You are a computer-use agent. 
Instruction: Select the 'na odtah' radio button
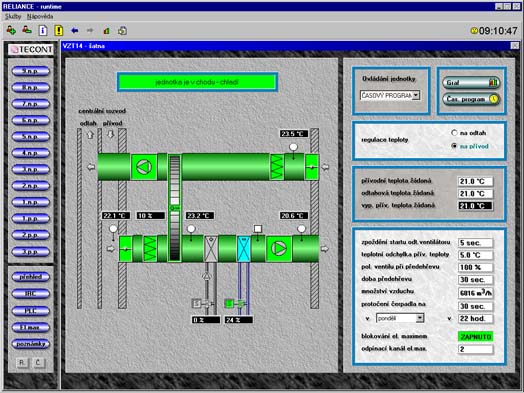(454, 133)
